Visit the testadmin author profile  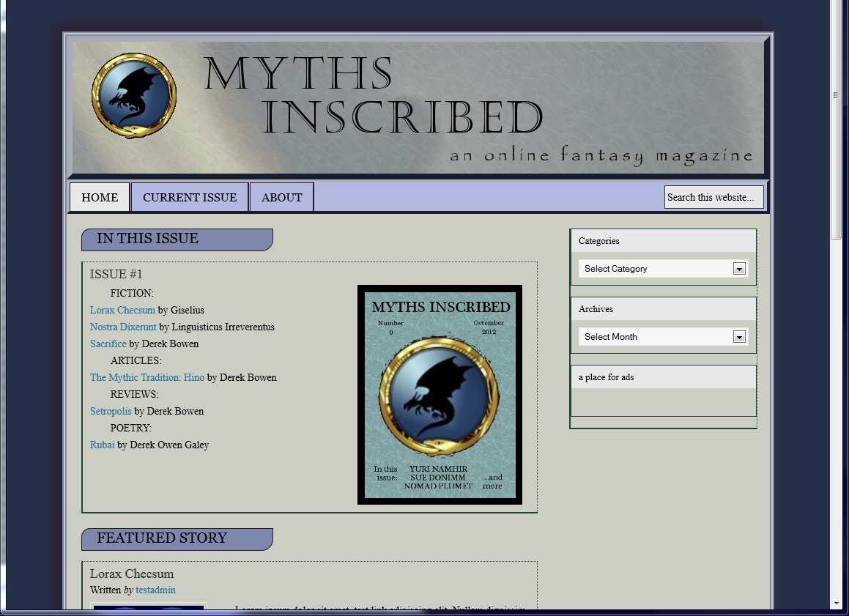click(x=155, y=590)
